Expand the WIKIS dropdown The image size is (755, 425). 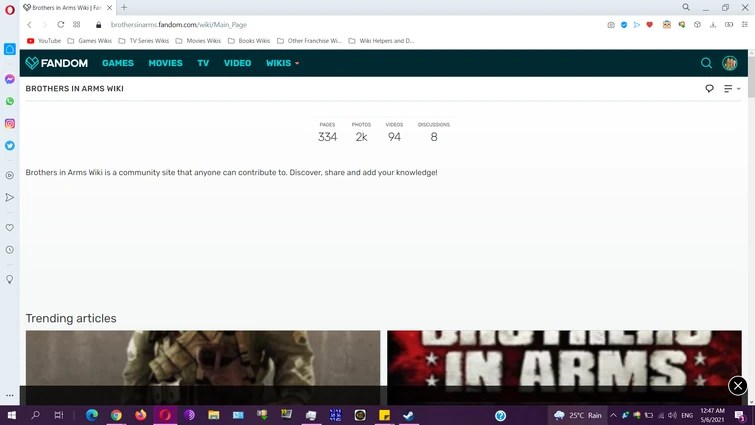[283, 63]
